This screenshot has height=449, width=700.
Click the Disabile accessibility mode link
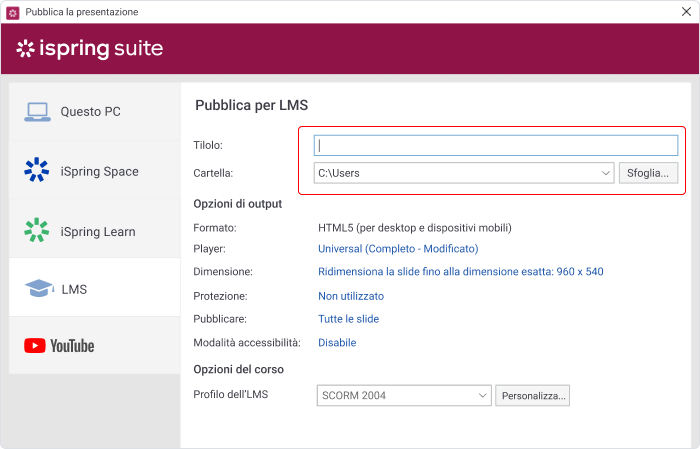click(337, 342)
